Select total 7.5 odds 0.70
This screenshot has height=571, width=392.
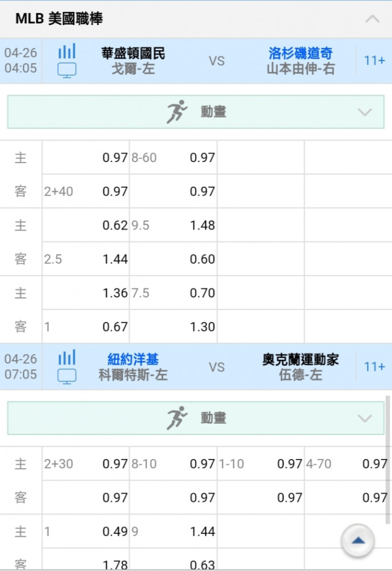click(x=203, y=293)
